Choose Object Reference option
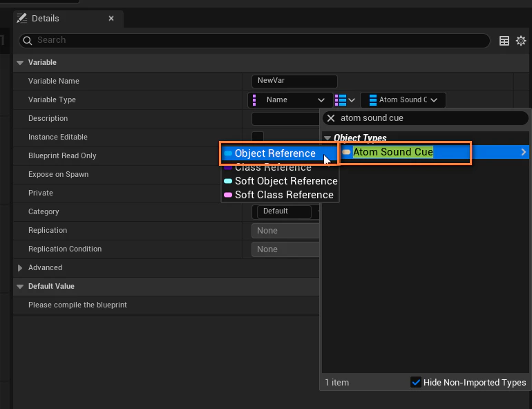Image resolution: width=532 pixels, height=409 pixels. pos(280,153)
